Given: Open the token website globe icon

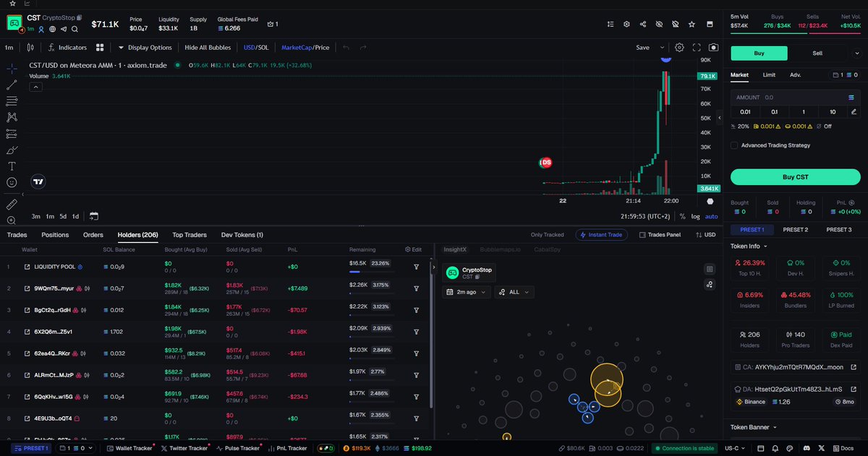Looking at the screenshot, I should (x=53, y=29).
